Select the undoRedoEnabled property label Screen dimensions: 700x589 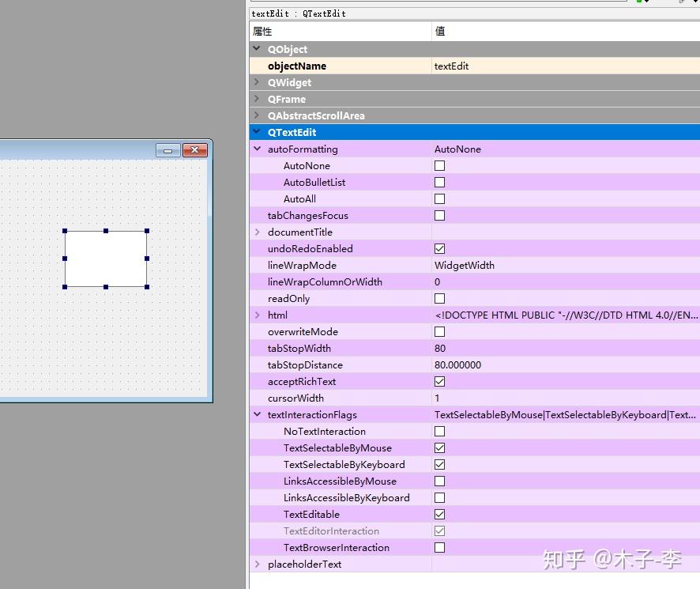310,249
